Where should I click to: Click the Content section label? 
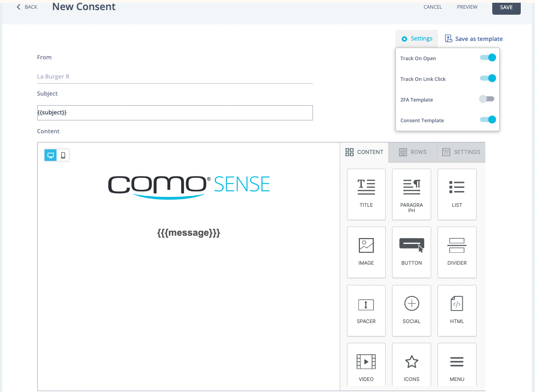tap(48, 131)
